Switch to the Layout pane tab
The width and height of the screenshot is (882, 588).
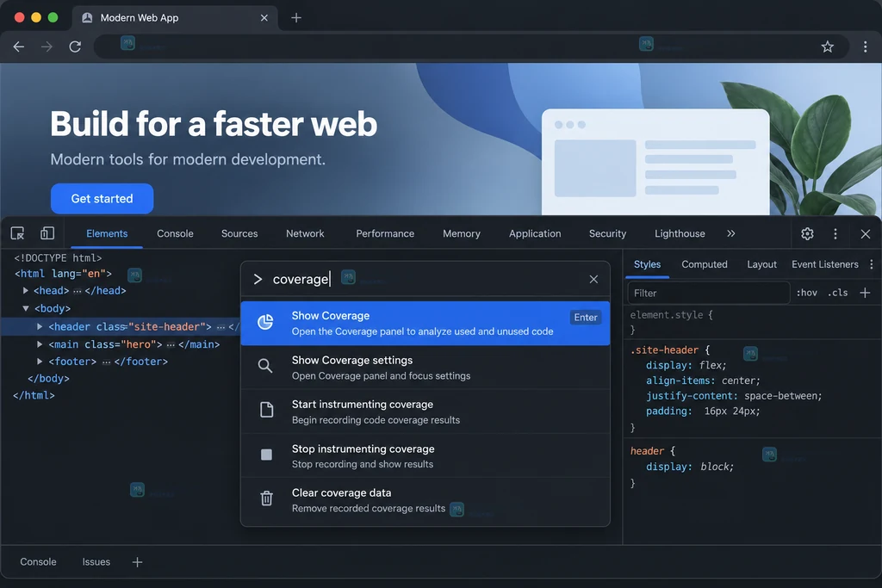761,264
